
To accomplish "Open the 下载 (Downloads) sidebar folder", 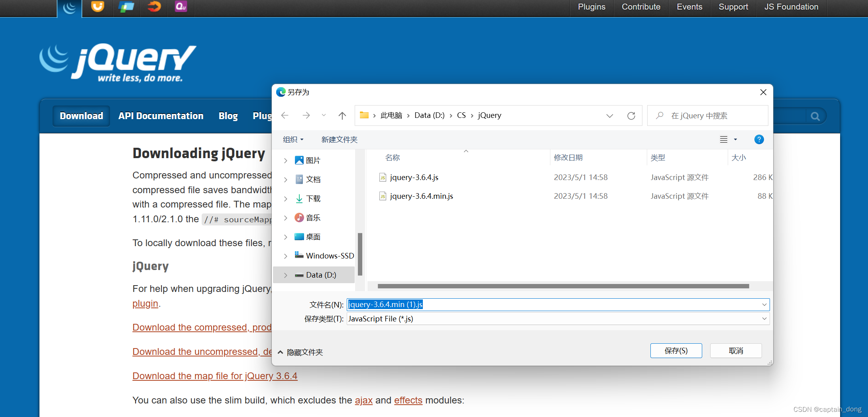I will point(313,198).
